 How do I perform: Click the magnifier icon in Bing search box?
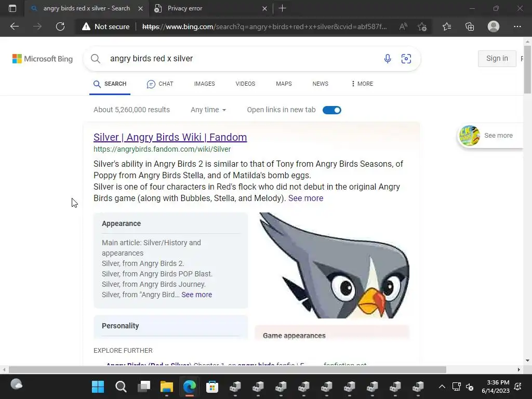pyautogui.click(x=96, y=59)
